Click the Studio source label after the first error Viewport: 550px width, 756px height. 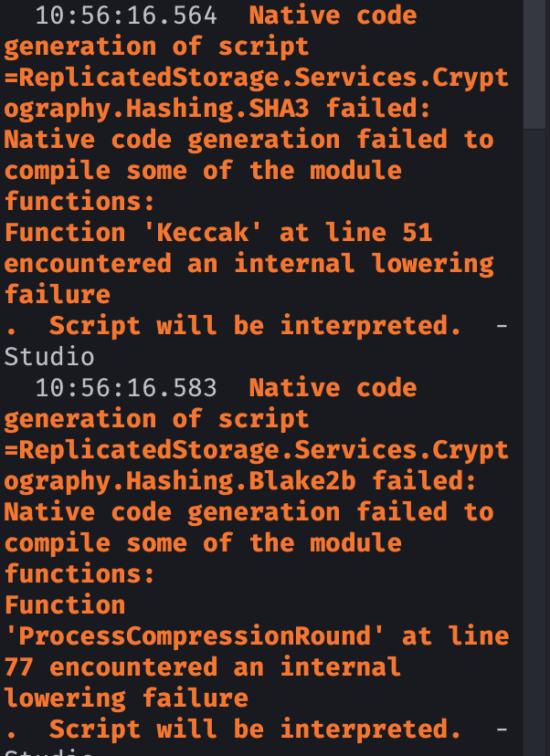(x=49, y=357)
